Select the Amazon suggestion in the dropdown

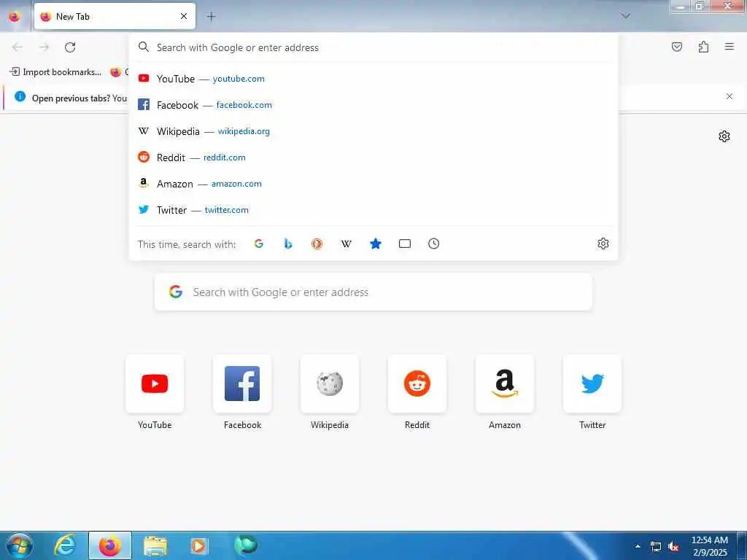click(373, 183)
